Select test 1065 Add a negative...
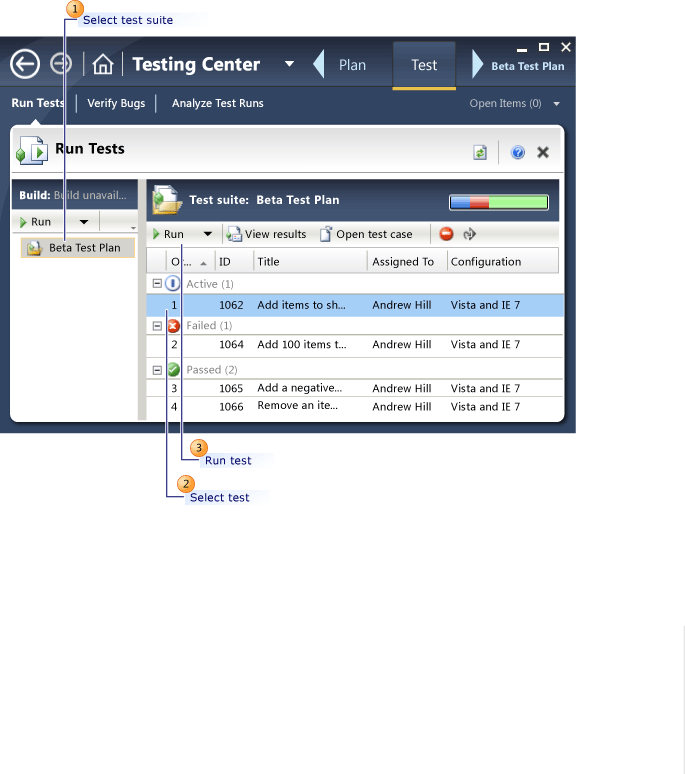 pyautogui.click(x=355, y=388)
